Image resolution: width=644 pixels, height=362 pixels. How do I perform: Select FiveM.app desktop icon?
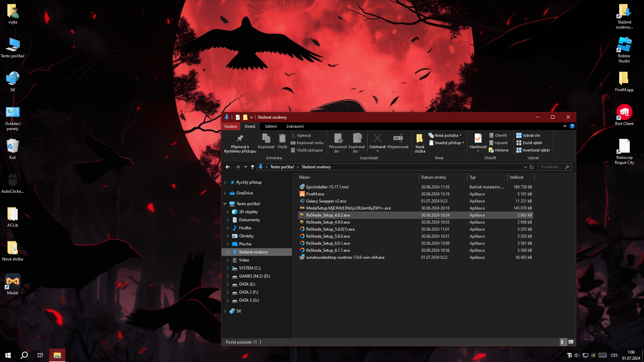click(624, 81)
